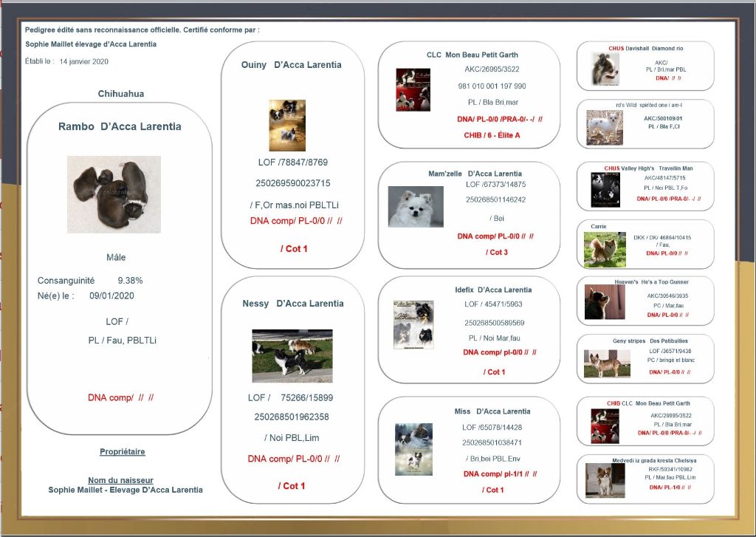The image size is (756, 537).
Task: View the Davishall Diamond rio photo
Action: click(x=605, y=68)
